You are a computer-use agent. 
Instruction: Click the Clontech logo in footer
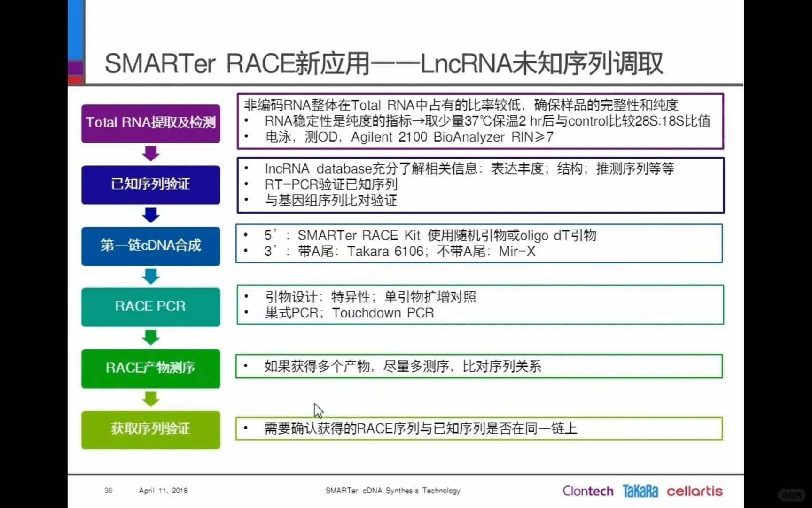tap(588, 491)
